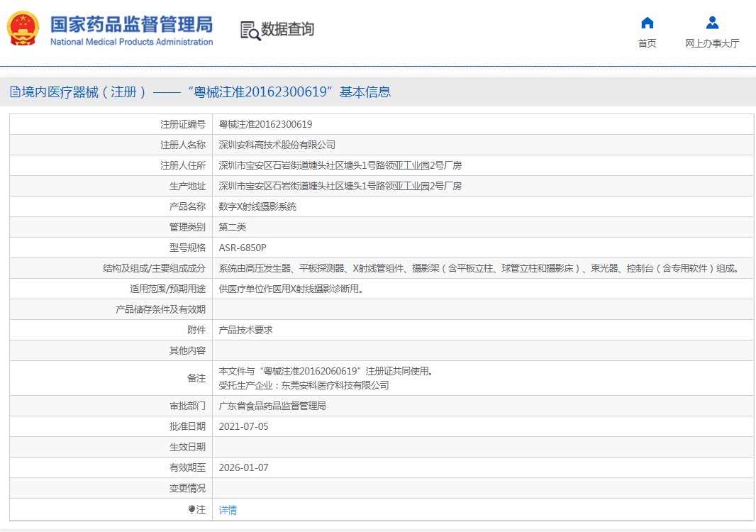This screenshot has width=756, height=532.
Task: Click management category value 第二类
Action: point(233,227)
